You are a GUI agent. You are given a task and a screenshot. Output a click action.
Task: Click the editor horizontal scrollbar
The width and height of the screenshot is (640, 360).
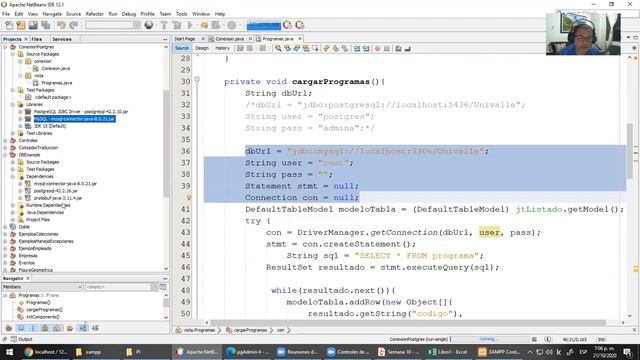click(x=408, y=322)
